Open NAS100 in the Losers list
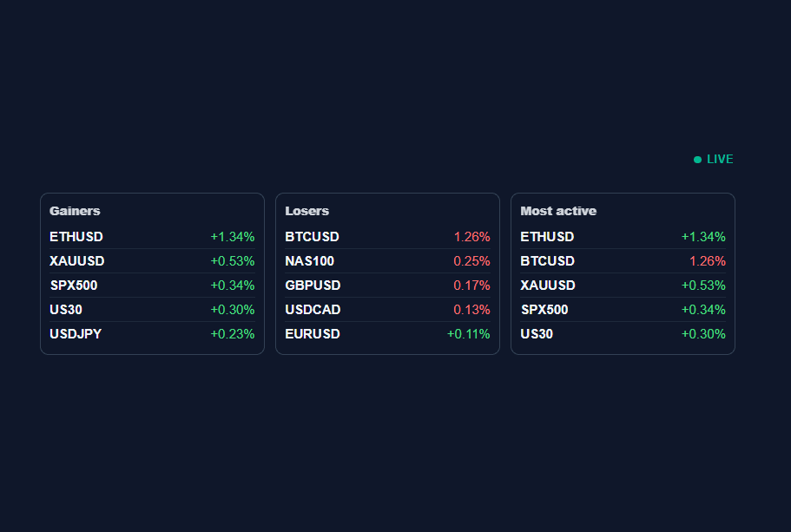This screenshot has width=791, height=532. pyautogui.click(x=309, y=260)
